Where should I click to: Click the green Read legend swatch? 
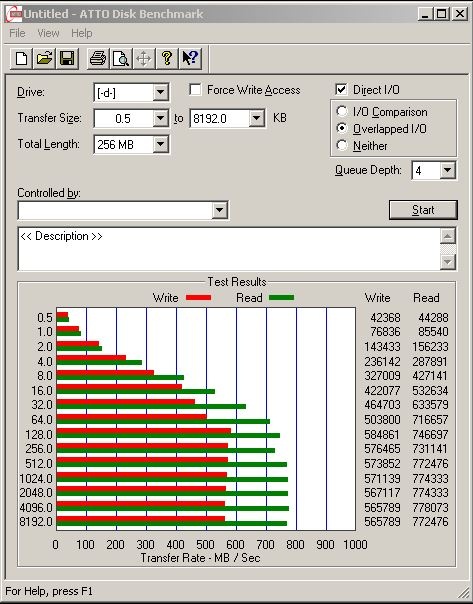click(282, 297)
